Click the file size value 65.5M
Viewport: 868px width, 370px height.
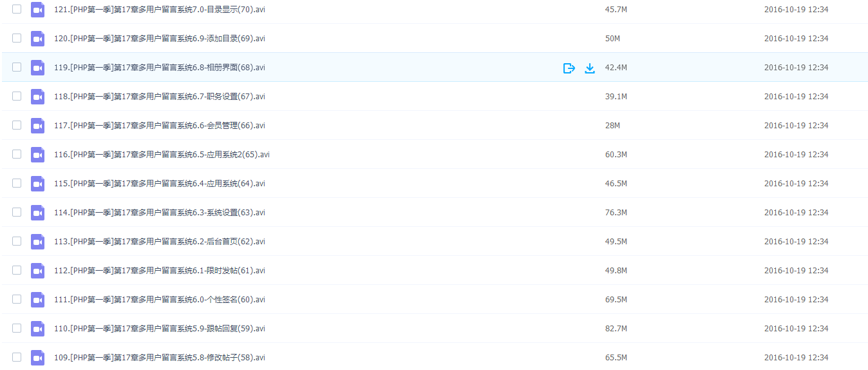pos(616,358)
